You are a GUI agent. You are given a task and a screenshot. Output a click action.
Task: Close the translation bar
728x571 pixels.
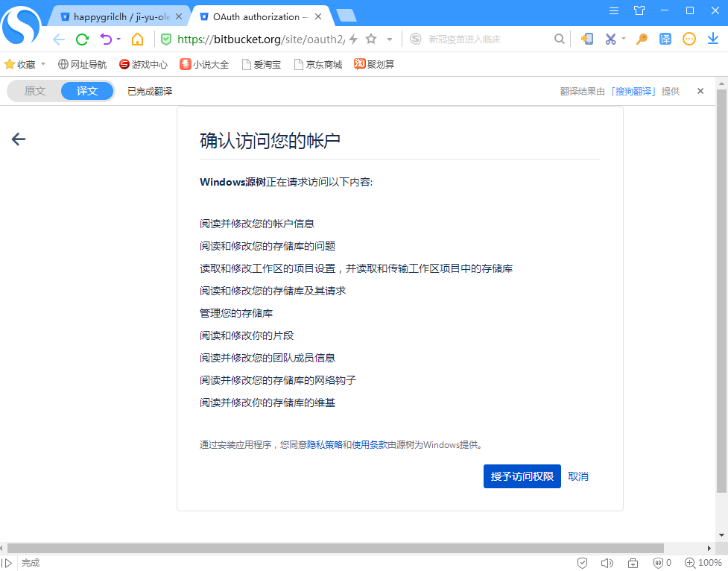[700, 91]
